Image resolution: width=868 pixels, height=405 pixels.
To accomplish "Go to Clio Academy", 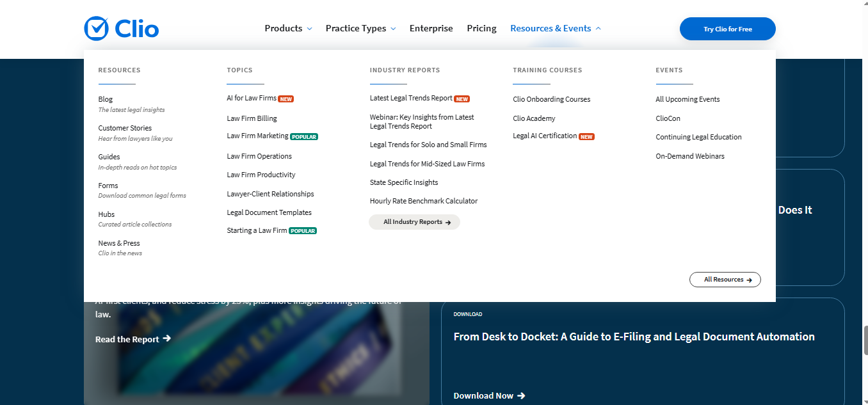I will (x=534, y=118).
